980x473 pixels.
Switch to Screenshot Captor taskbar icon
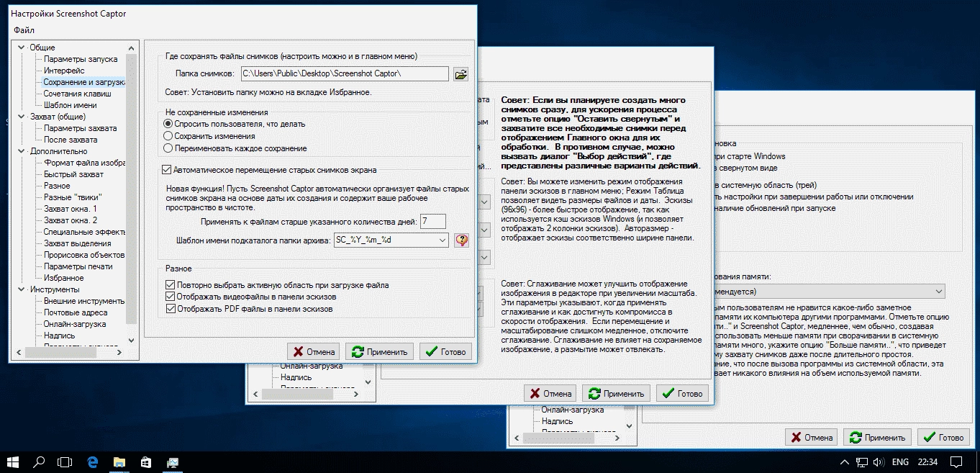coord(173,461)
